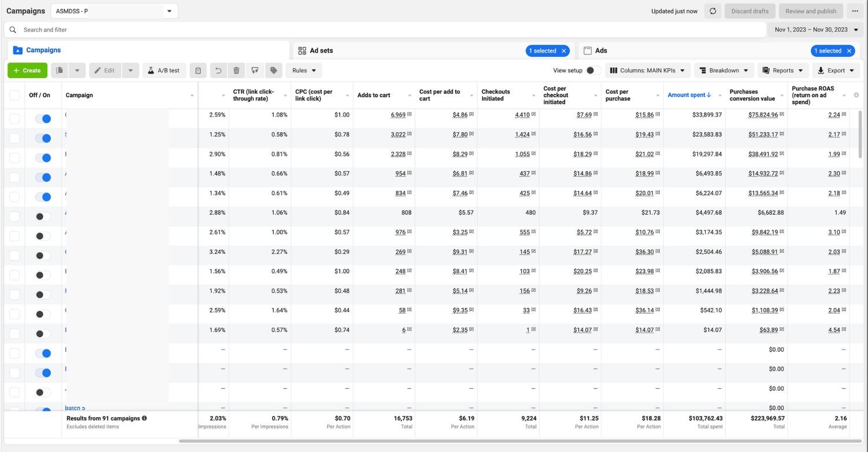Open the Campaign column header arrow menu
The height and width of the screenshot is (452, 868).
192,95
